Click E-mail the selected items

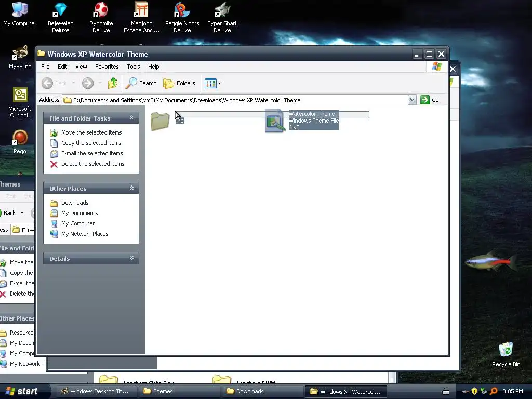tap(92, 153)
